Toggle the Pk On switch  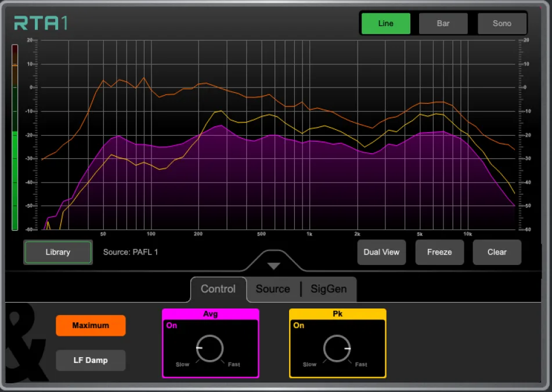point(298,325)
